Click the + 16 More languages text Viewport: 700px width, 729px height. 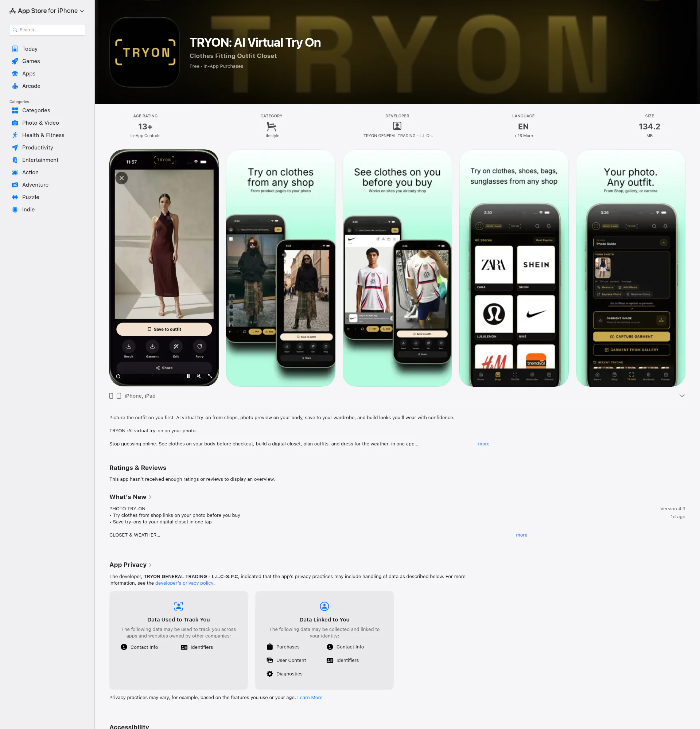click(x=523, y=136)
